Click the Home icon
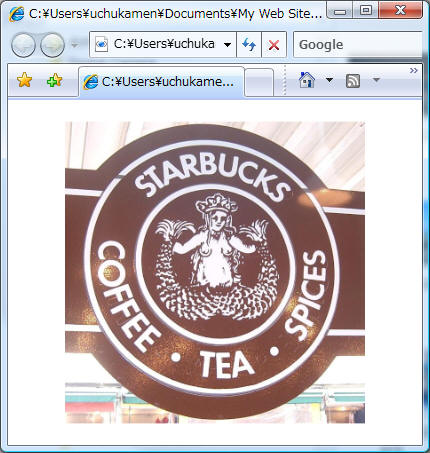Viewport: 430px width, 453px height. (307, 80)
